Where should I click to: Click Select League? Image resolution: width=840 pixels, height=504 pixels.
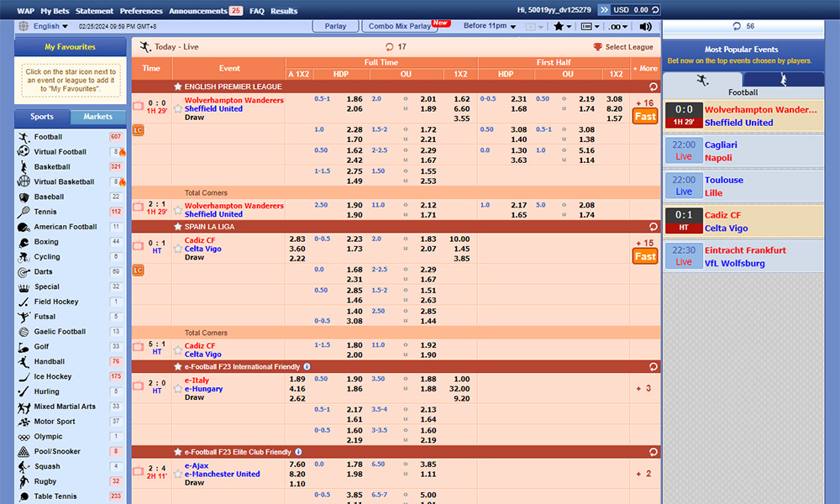[x=623, y=47]
